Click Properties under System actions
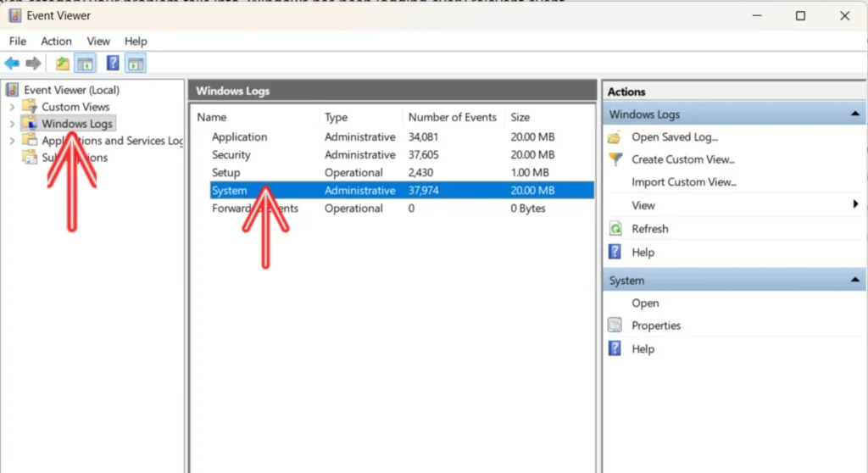This screenshot has height=473, width=868. click(656, 326)
